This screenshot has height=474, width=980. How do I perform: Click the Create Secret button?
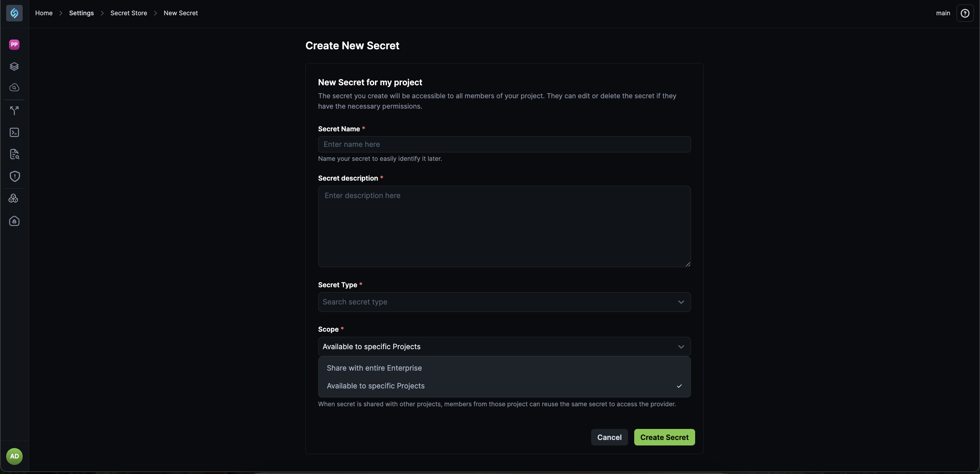(x=664, y=437)
